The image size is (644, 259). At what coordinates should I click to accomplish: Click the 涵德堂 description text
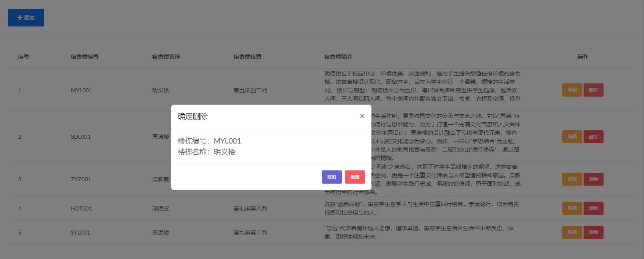pyautogui.click(x=422, y=208)
